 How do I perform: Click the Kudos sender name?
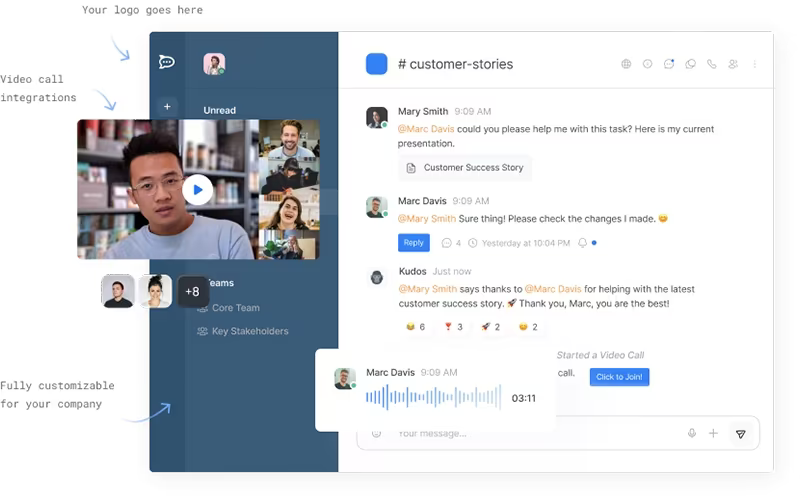[x=412, y=271]
